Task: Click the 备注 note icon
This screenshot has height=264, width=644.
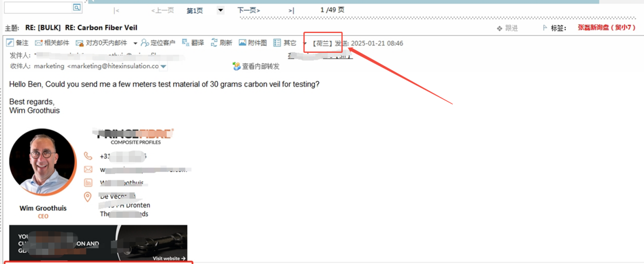Action: pyautogui.click(x=10, y=43)
